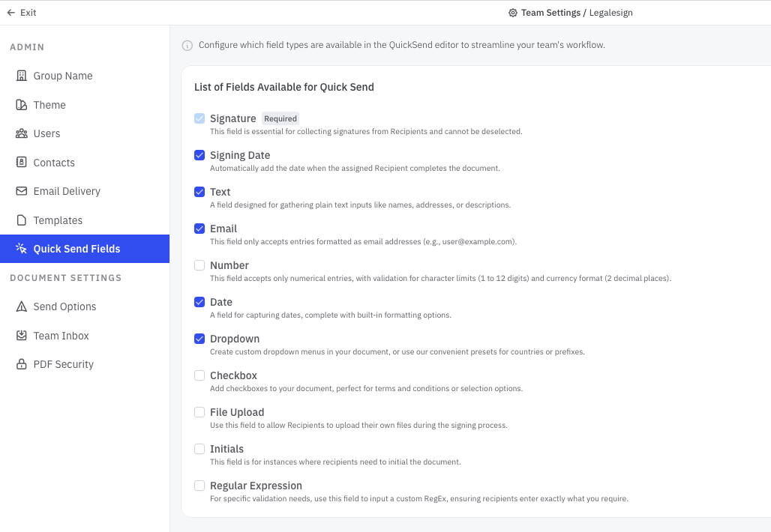The height and width of the screenshot is (532, 771).
Task: Click Exit to leave settings
Action: pos(22,13)
